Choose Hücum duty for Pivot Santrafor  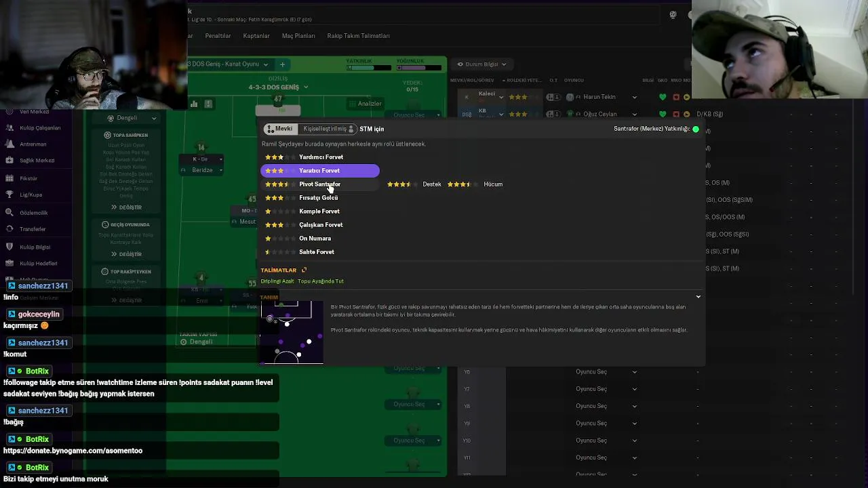[x=475, y=184]
